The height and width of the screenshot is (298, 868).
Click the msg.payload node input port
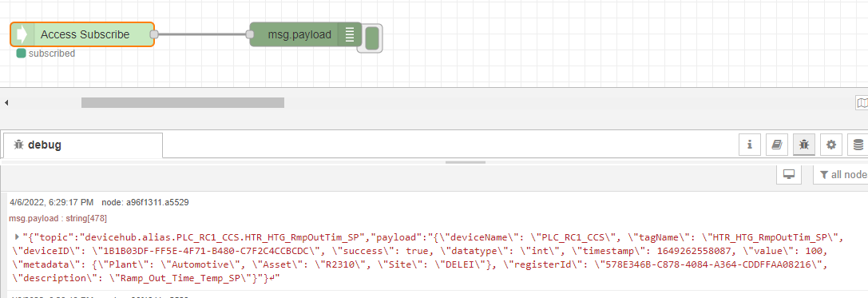point(250,34)
